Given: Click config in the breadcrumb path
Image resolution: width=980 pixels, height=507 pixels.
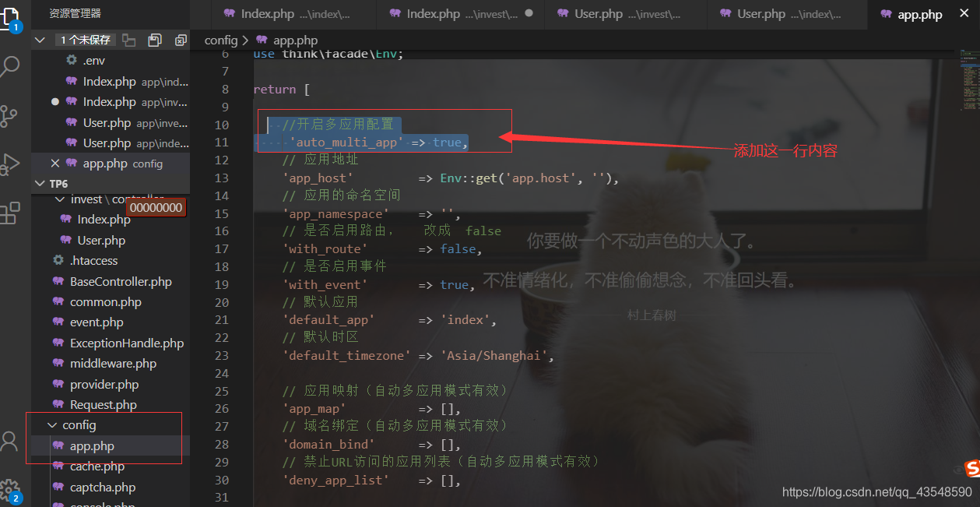Looking at the screenshot, I should point(221,40).
